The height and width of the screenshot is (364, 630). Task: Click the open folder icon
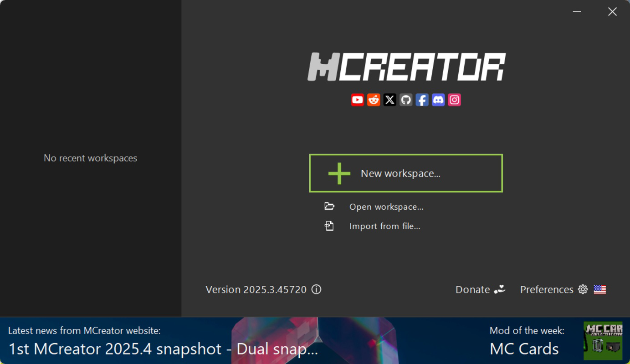pyautogui.click(x=329, y=207)
